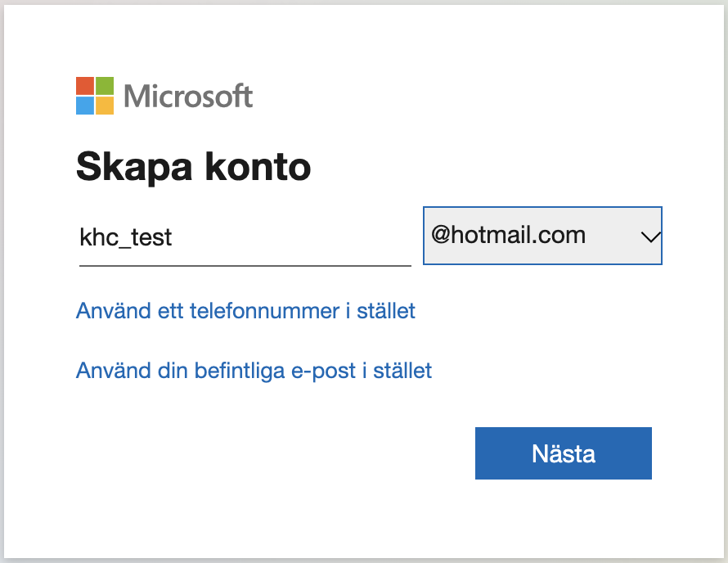This screenshot has height=563, width=728.
Task: Click the blue square of the logo
Action: (x=85, y=106)
